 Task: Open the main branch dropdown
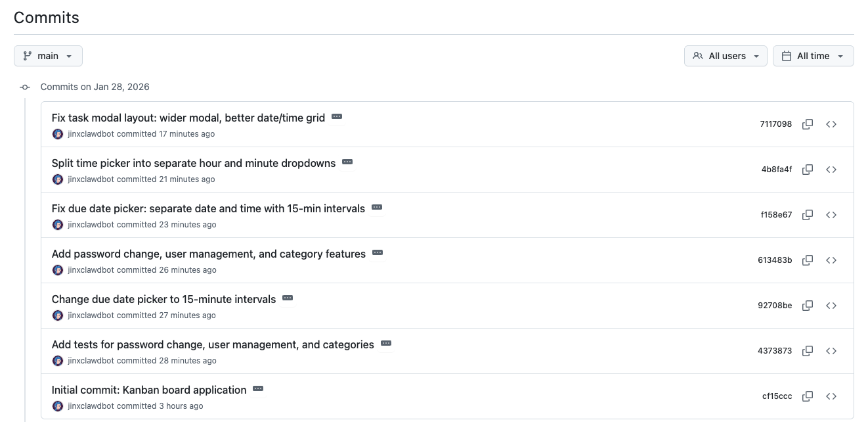(48, 56)
